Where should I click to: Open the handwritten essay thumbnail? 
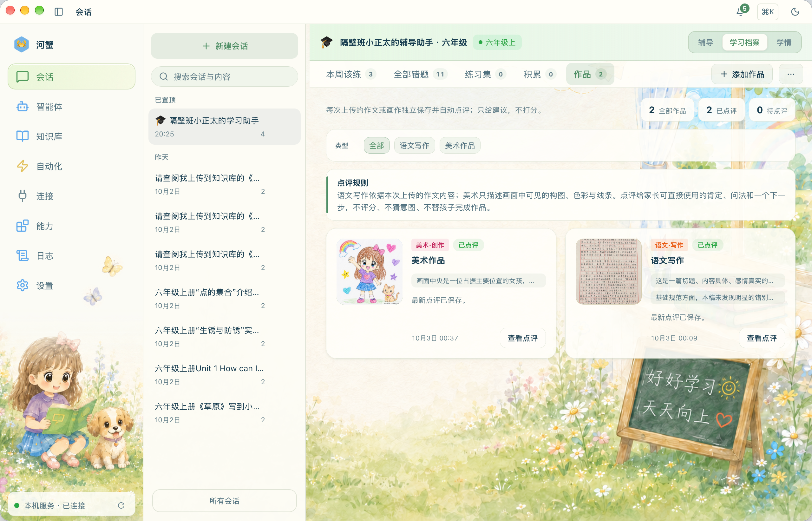(608, 272)
